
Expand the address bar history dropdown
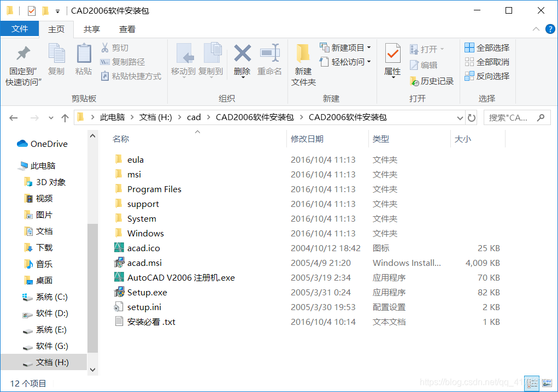[460, 118]
